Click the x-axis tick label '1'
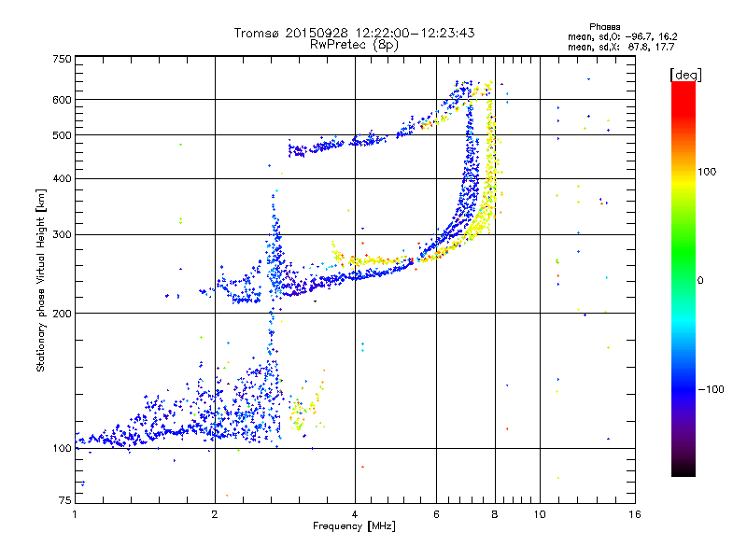The width and height of the screenshot is (747, 560). 75,514
